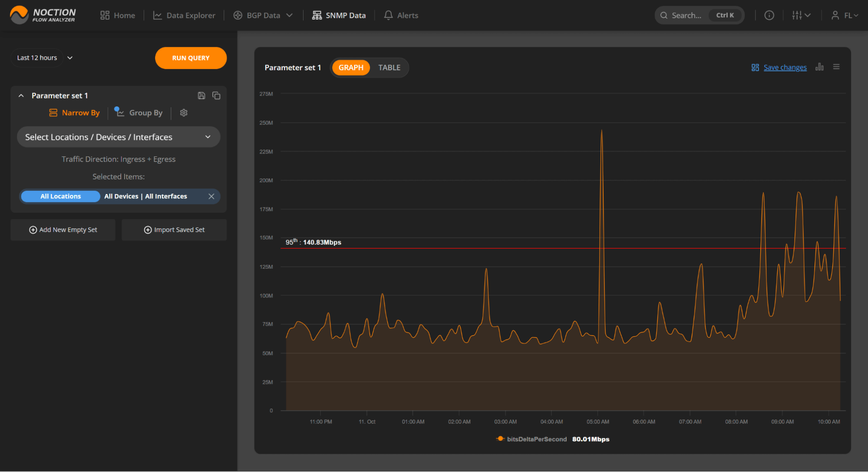This screenshot has height=472, width=868.
Task: Open the Alerts page
Action: click(401, 15)
